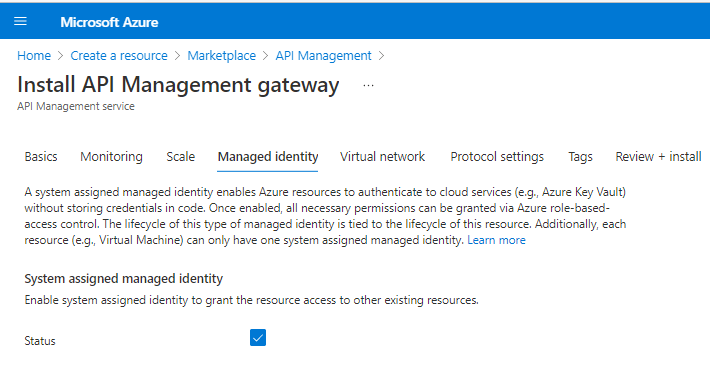This screenshot has height=384, width=710.
Task: Click the Enable system assigned identity description
Action: [251, 300]
